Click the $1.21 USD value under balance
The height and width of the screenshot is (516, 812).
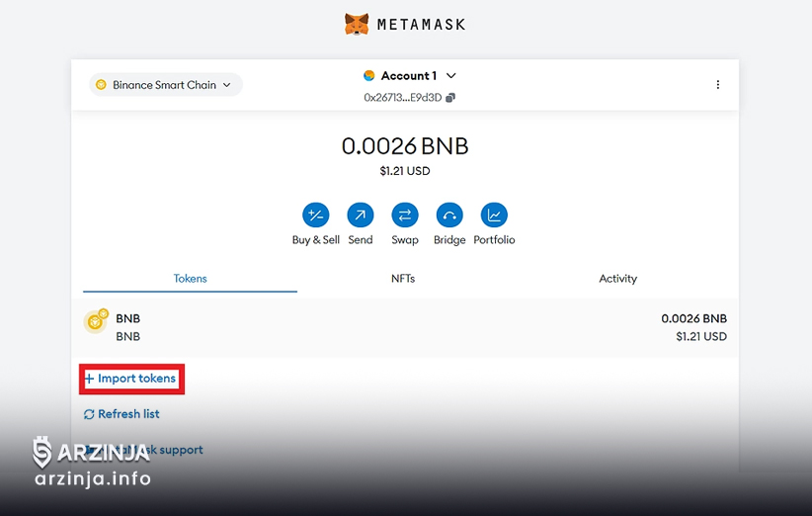coord(405,171)
